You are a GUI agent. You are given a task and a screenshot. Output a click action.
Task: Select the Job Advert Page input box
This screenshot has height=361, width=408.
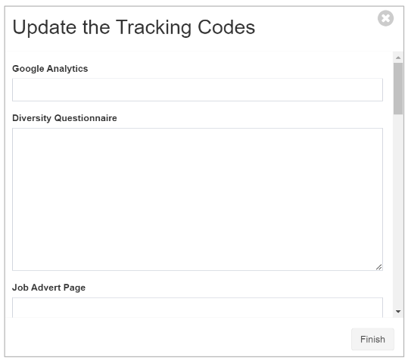point(197,308)
